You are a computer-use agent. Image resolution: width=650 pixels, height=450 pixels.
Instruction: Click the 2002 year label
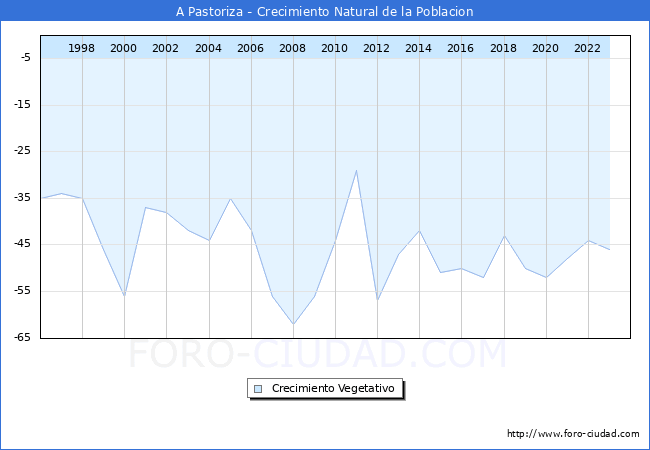(165, 48)
